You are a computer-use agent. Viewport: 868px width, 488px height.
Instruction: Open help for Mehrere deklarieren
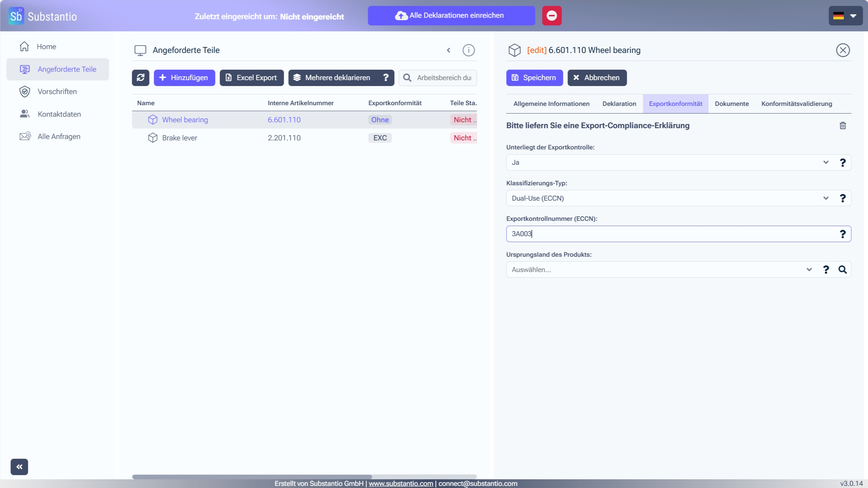click(x=386, y=78)
